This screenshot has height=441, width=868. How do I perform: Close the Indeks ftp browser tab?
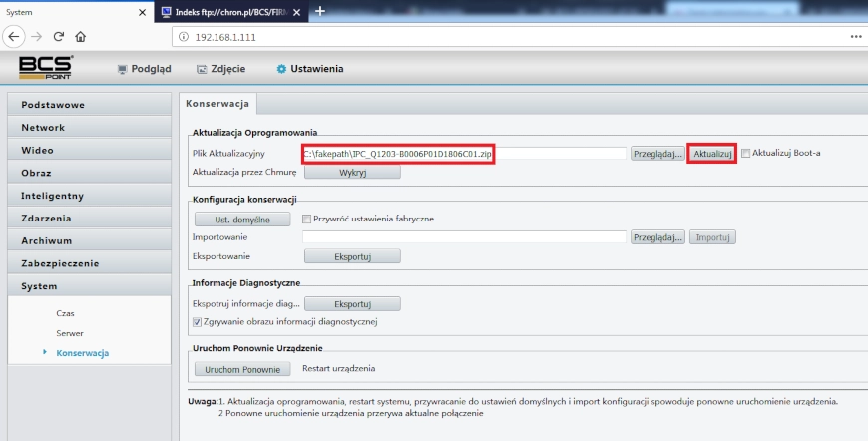click(x=296, y=12)
